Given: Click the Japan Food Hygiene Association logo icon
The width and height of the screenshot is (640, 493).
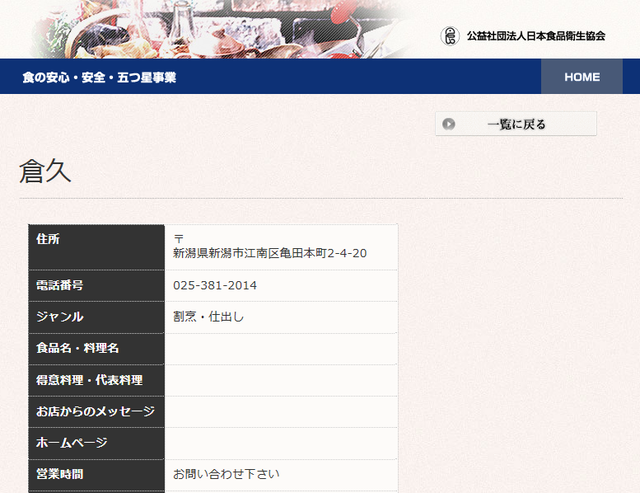Looking at the screenshot, I should (x=450, y=36).
